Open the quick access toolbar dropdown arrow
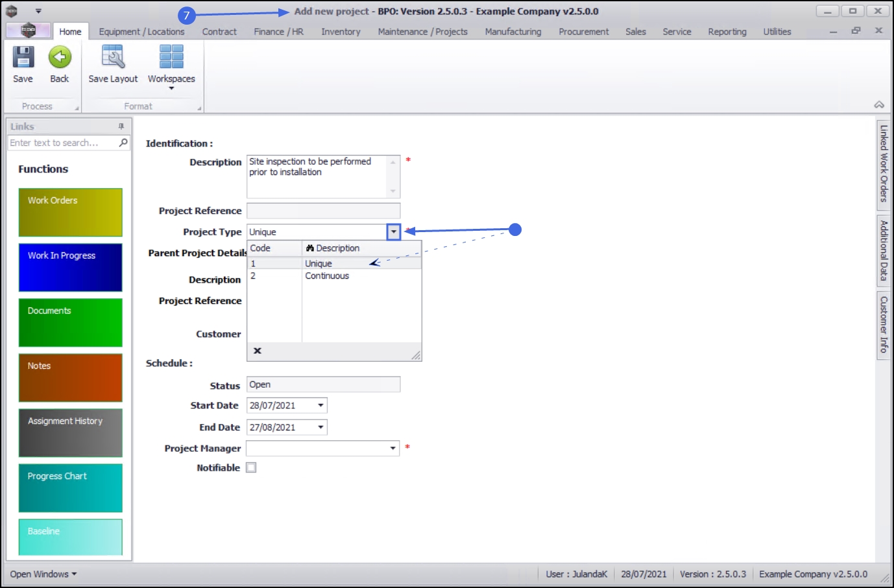This screenshot has height=588, width=894. click(x=38, y=11)
